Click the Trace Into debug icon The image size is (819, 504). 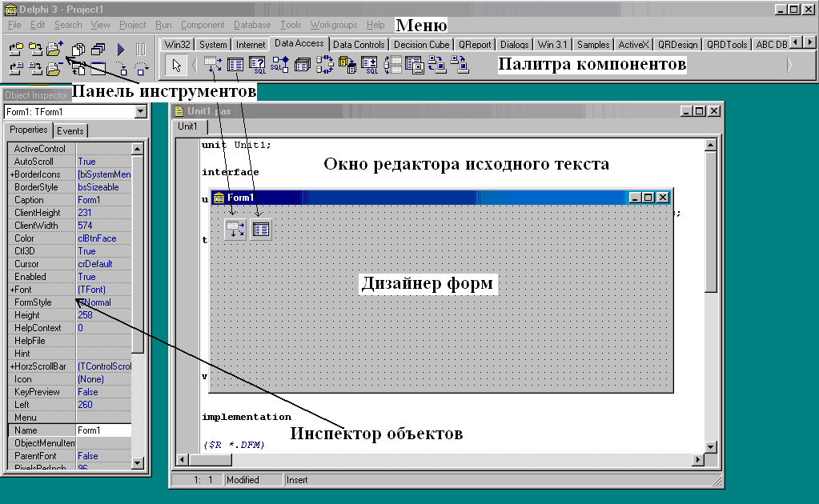[x=121, y=68]
